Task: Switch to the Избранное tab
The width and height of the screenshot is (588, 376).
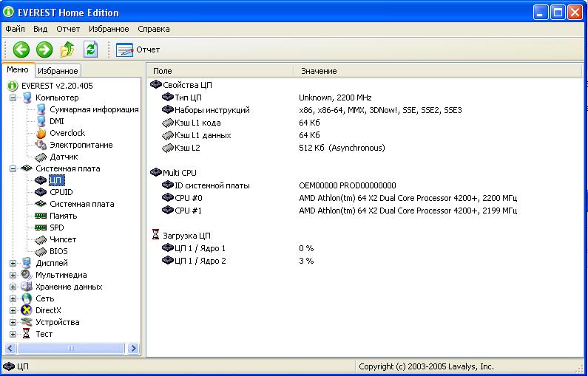Action: [58, 71]
